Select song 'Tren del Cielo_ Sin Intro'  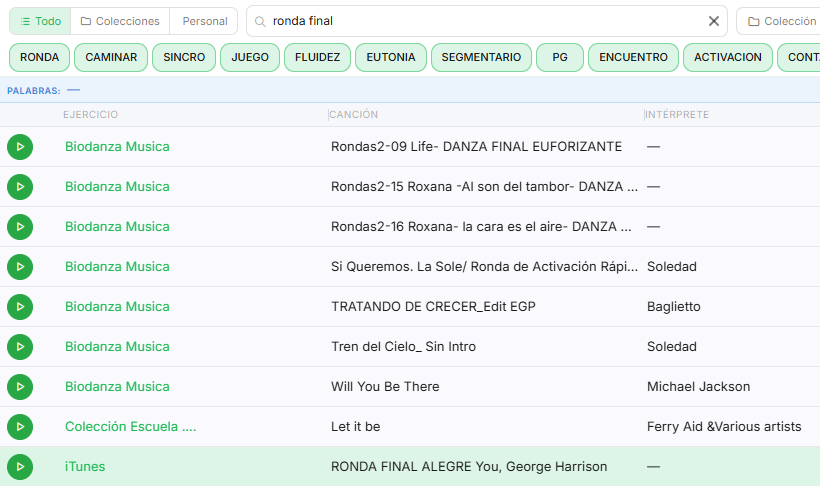coord(403,347)
